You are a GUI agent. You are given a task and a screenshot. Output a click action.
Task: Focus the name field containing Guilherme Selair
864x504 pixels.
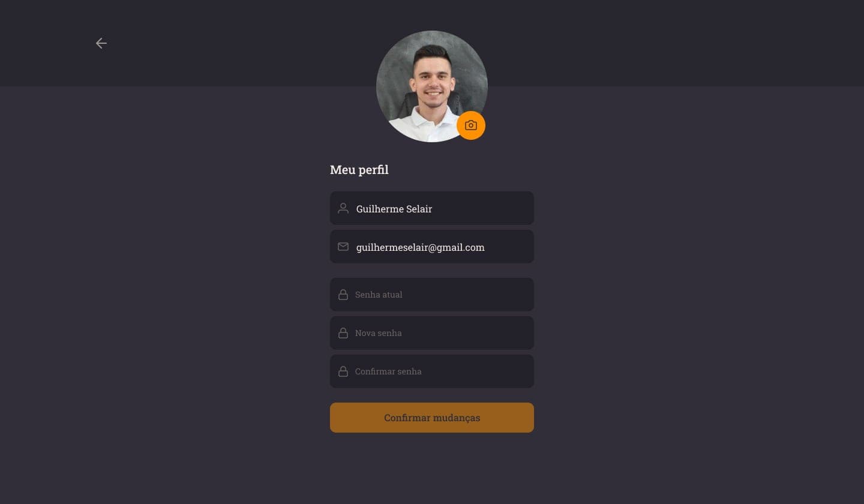coord(432,208)
